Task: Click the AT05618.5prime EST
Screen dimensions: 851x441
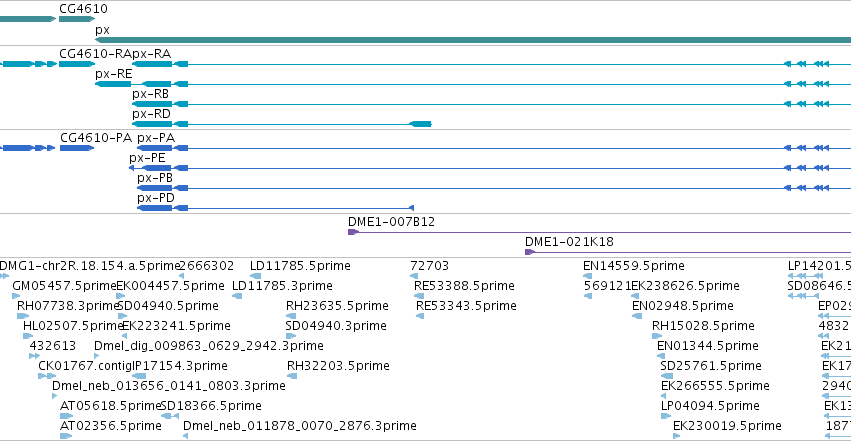Action: pyautogui.click(x=66, y=417)
